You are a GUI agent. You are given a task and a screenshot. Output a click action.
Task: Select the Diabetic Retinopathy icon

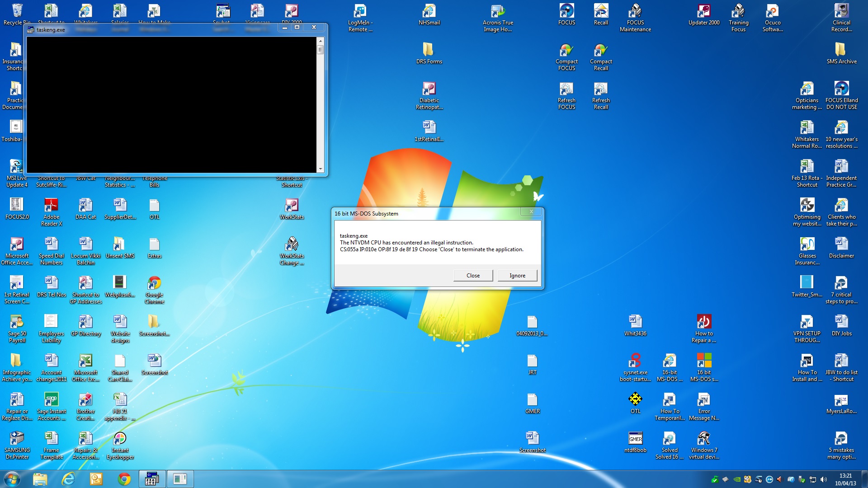pos(429,96)
